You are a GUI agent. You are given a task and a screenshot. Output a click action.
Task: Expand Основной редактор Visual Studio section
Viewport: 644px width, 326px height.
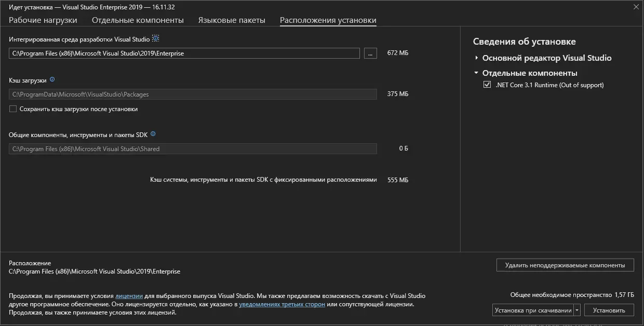476,58
